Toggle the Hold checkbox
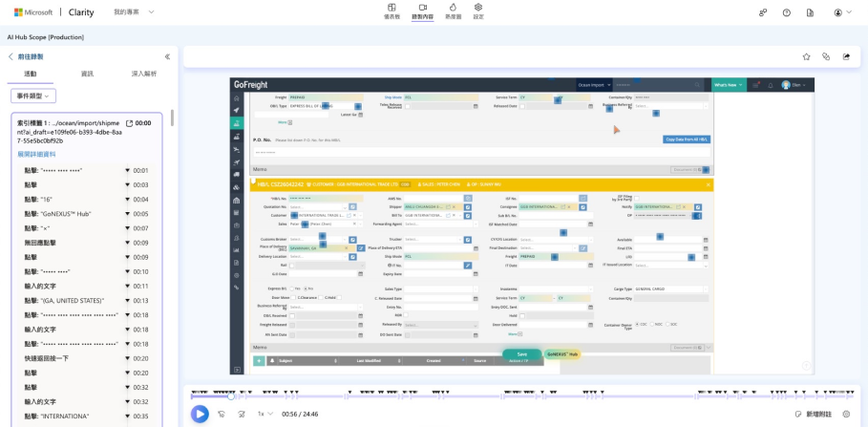Viewport: 868px width, 427px height. pos(521,315)
